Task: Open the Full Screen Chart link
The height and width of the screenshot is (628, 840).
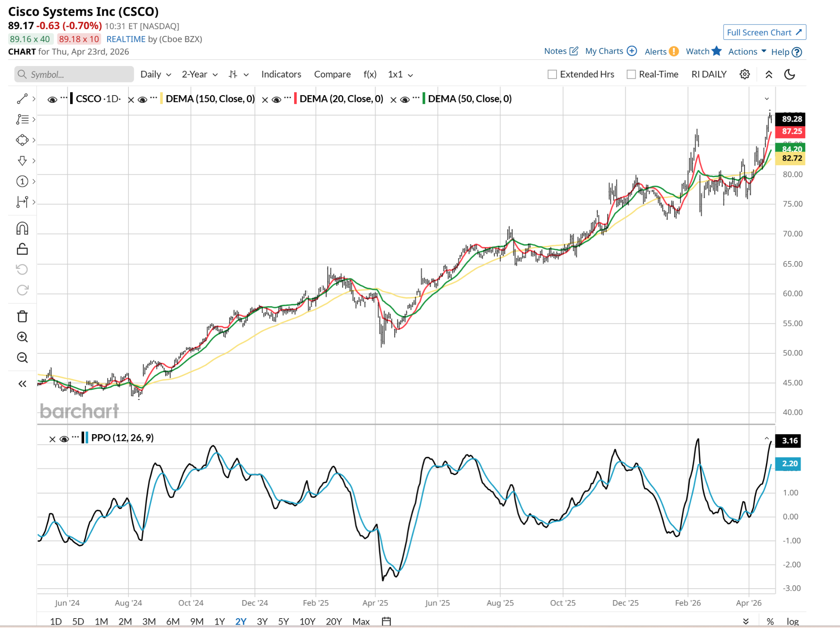Action: 764,32
